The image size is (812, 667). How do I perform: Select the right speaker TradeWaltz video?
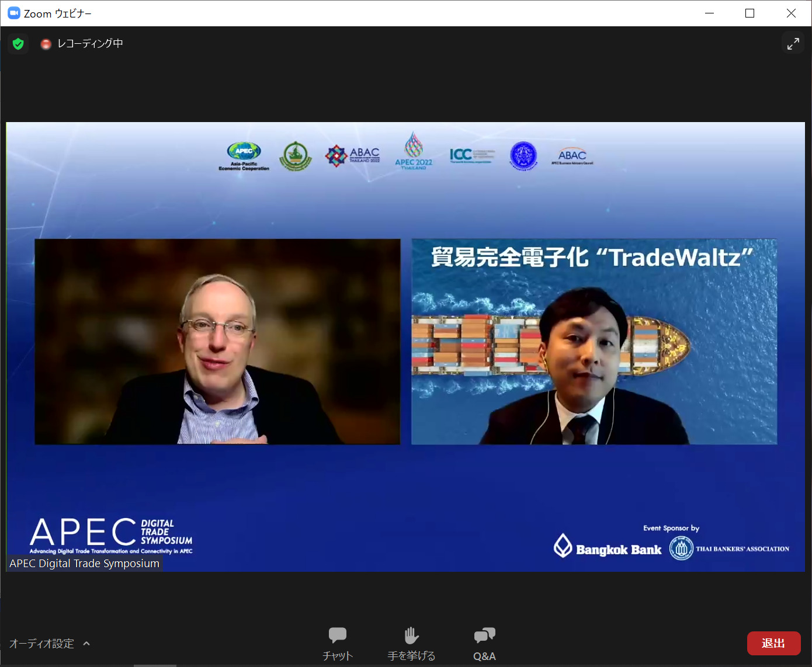coord(594,342)
